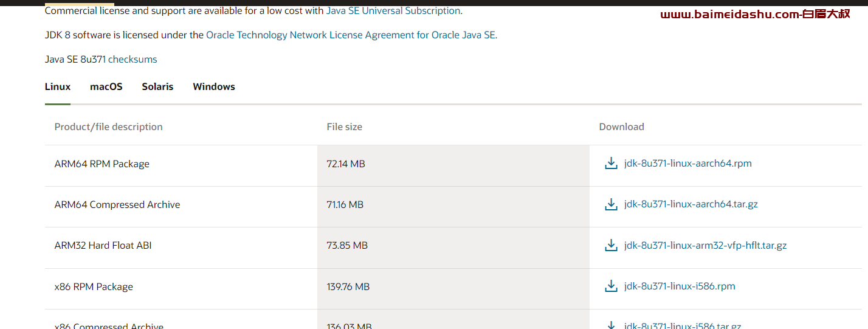Open Oracle Technology Network License Agreement link
This screenshot has width=868, height=329.
(x=351, y=35)
